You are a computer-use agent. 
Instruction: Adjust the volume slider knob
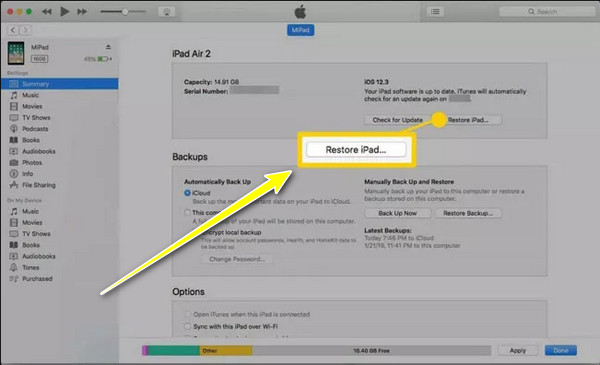coord(125,12)
